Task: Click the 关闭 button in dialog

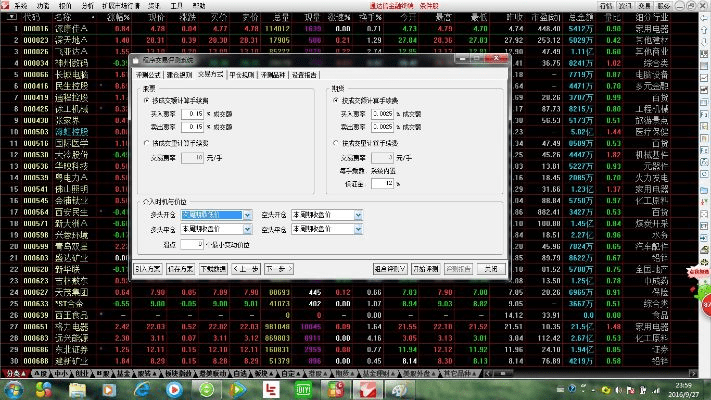Action: (491, 269)
